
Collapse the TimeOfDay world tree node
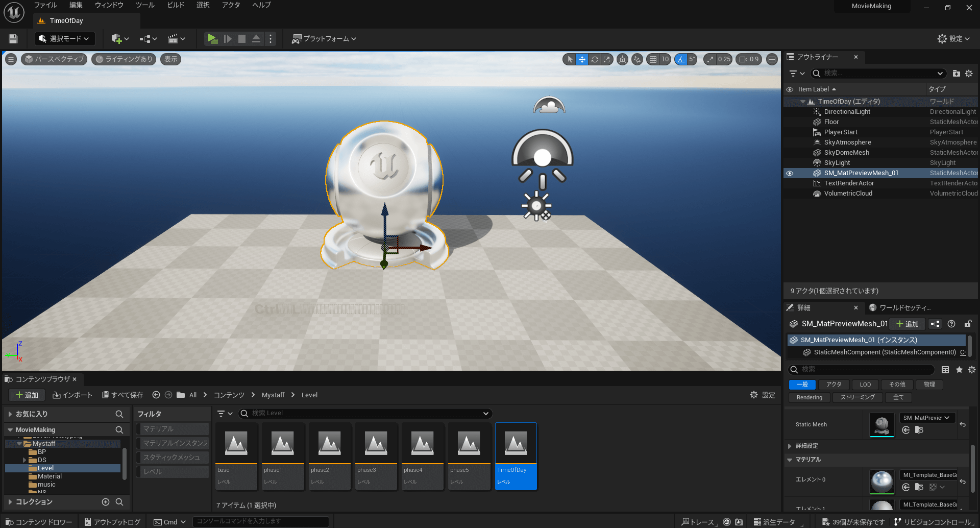pos(803,102)
